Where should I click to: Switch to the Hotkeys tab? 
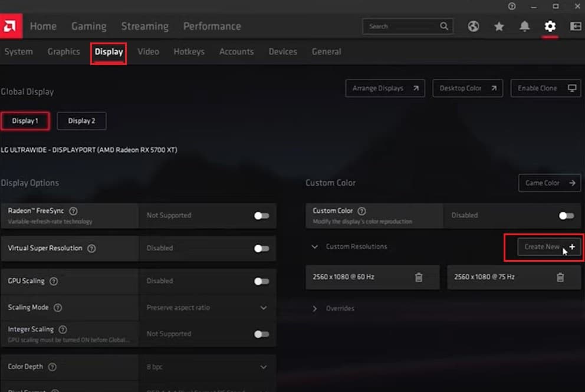point(189,52)
